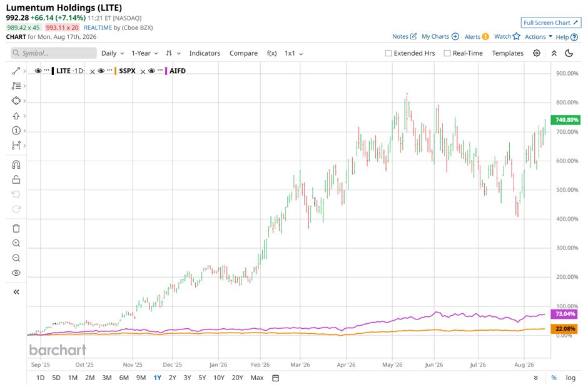This screenshot has height=387, width=588.
Task: Open the Compare menu
Action: (x=243, y=53)
